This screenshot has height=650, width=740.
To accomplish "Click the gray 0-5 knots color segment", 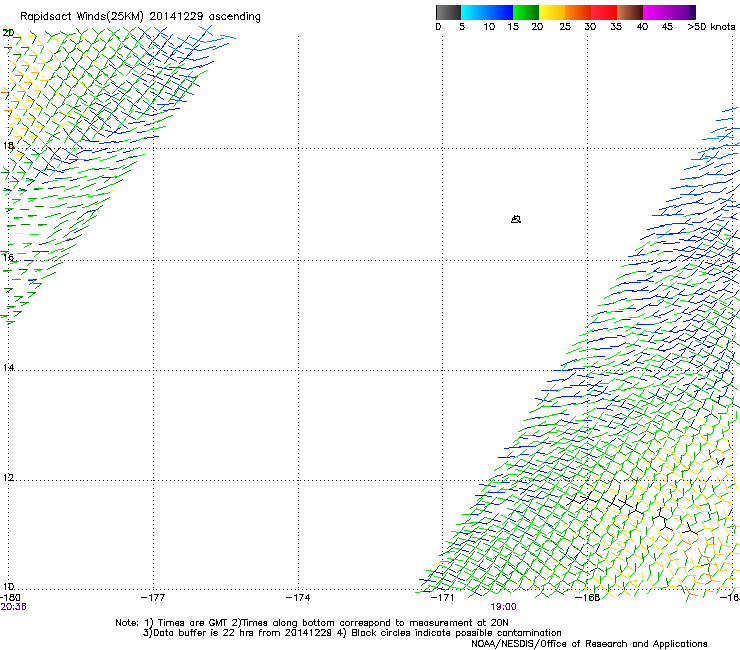I will (448, 12).
